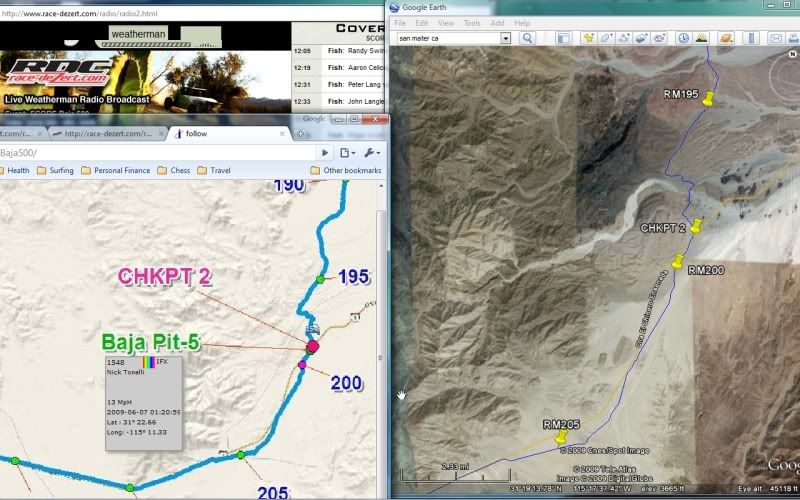Image resolution: width=800 pixels, height=500 pixels.
Task: Switch to the http://race-dezert.com/r... tab
Action: tap(108, 134)
